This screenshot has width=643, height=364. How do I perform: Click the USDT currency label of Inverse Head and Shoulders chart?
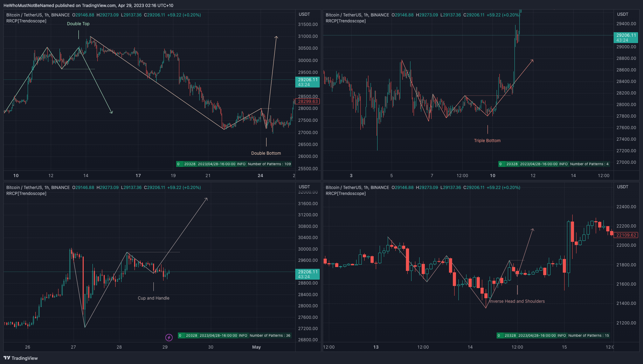coord(623,187)
